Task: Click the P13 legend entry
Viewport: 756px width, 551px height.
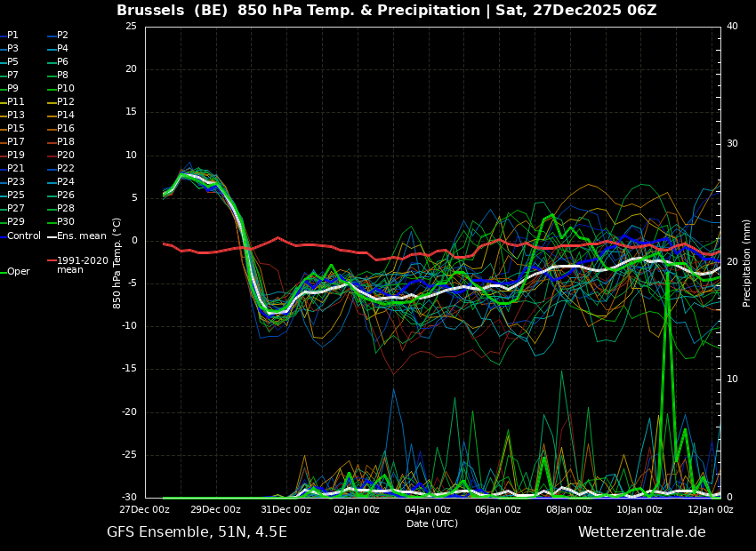Action: (12, 116)
